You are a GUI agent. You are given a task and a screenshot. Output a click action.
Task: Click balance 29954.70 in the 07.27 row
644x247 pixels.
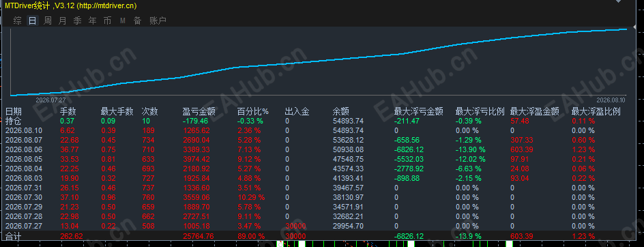click(x=348, y=226)
